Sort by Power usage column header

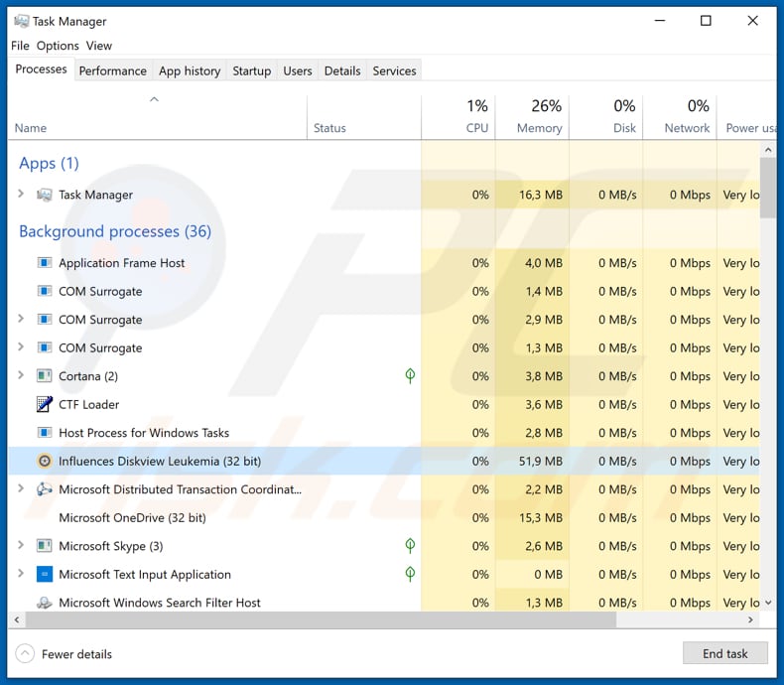pyautogui.click(x=747, y=117)
